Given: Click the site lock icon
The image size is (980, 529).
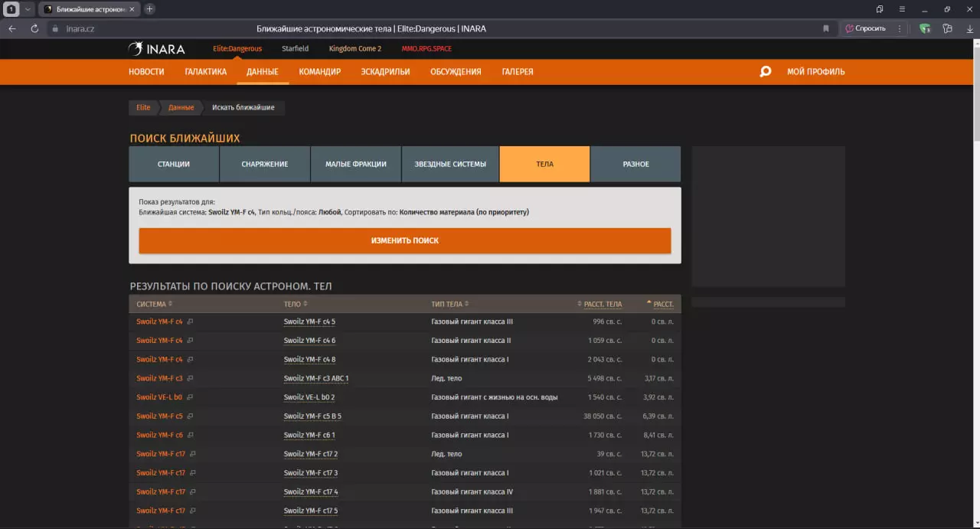Looking at the screenshot, I should click(x=54, y=28).
